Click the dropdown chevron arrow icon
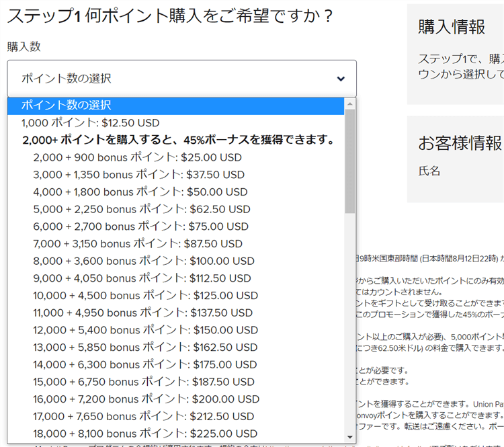The width and height of the screenshot is (504, 447). point(341,79)
